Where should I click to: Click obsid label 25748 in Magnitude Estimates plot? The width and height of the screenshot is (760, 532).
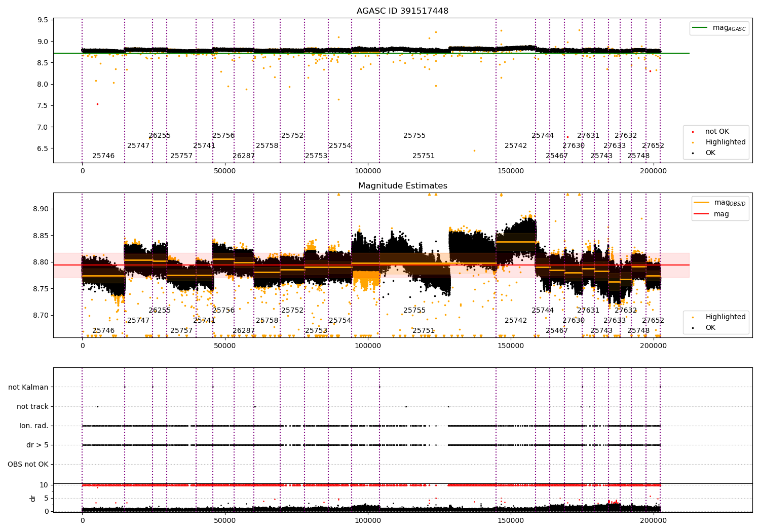[x=638, y=331]
